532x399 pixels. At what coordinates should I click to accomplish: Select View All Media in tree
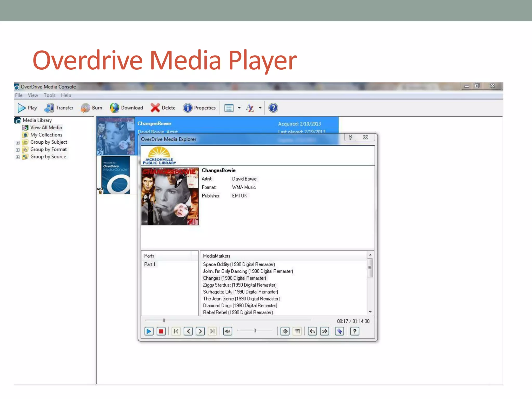pos(46,128)
